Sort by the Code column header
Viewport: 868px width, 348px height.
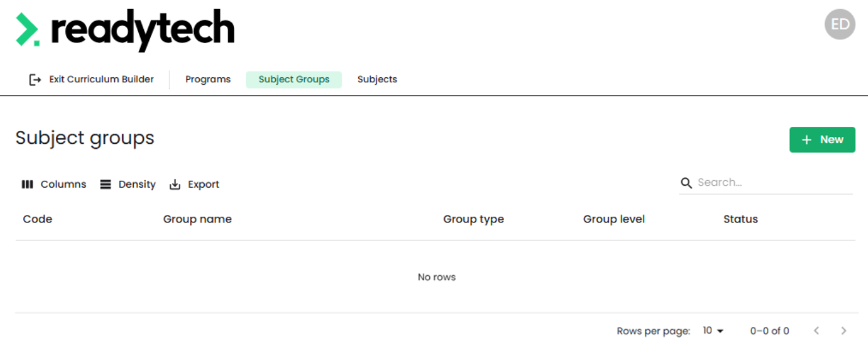tap(37, 219)
